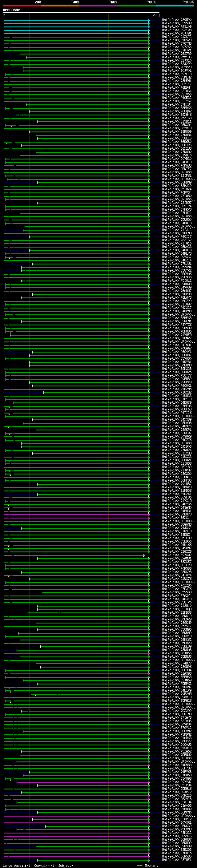197x868 pixels.
Task: Select the UniRef100_Q9AMW1 label
Action: [177, 558]
